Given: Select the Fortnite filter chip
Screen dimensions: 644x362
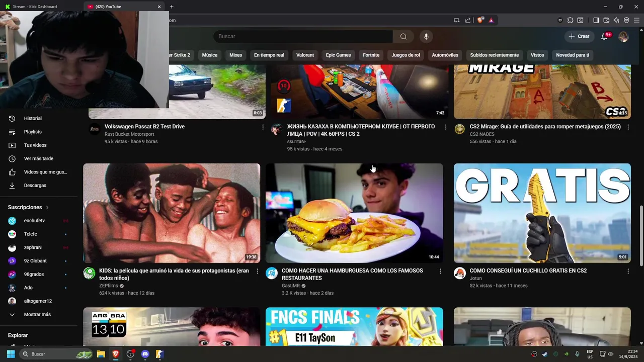Looking at the screenshot, I should tap(371, 55).
